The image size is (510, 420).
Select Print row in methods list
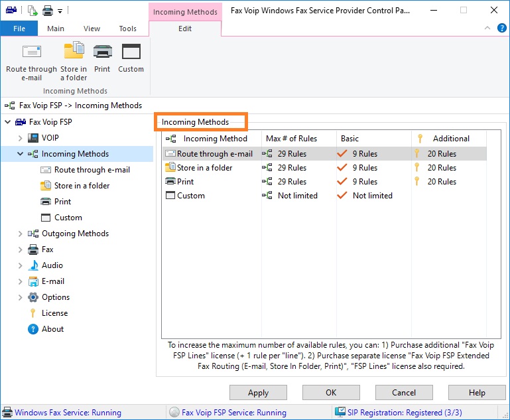tap(324, 182)
